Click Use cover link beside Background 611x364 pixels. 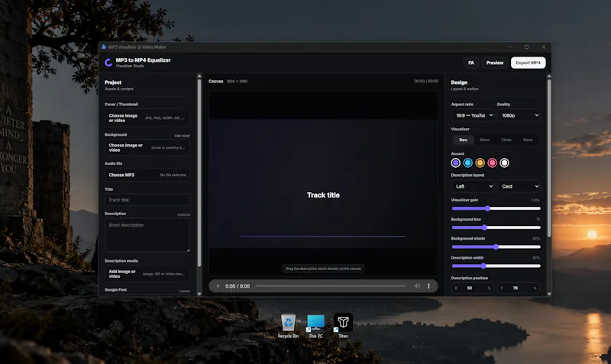point(182,136)
